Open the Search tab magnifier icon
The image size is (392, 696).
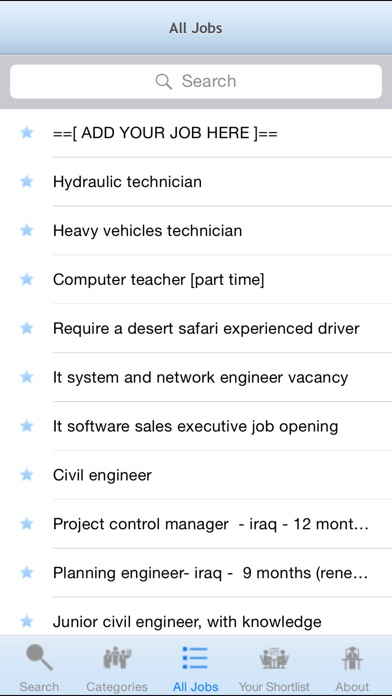click(x=39, y=657)
